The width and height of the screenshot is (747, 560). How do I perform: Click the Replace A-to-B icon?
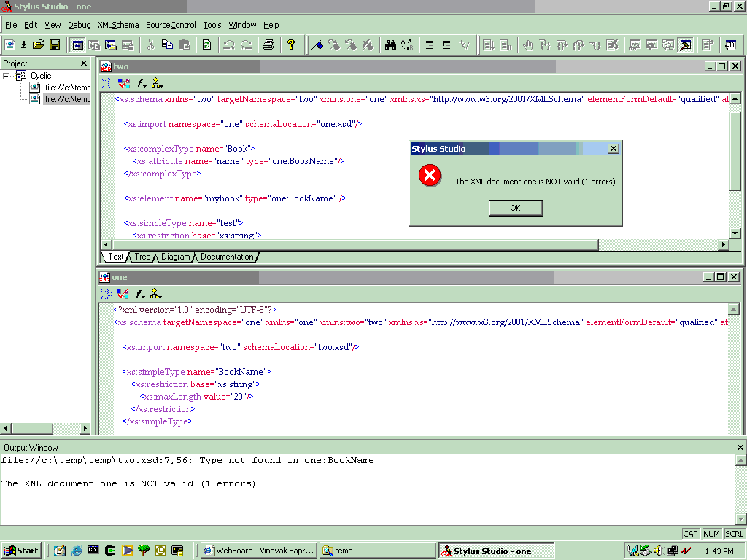pos(407,44)
